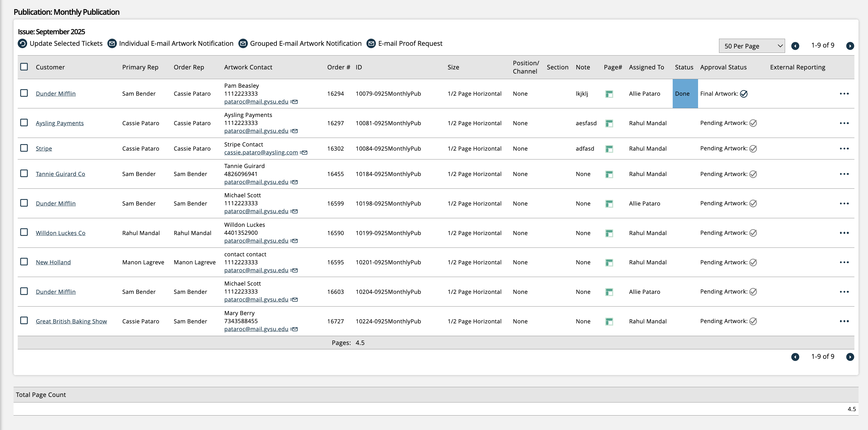This screenshot has height=430, width=868.
Task: Open the Willdon Luckes Co customer link
Action: [x=61, y=233]
